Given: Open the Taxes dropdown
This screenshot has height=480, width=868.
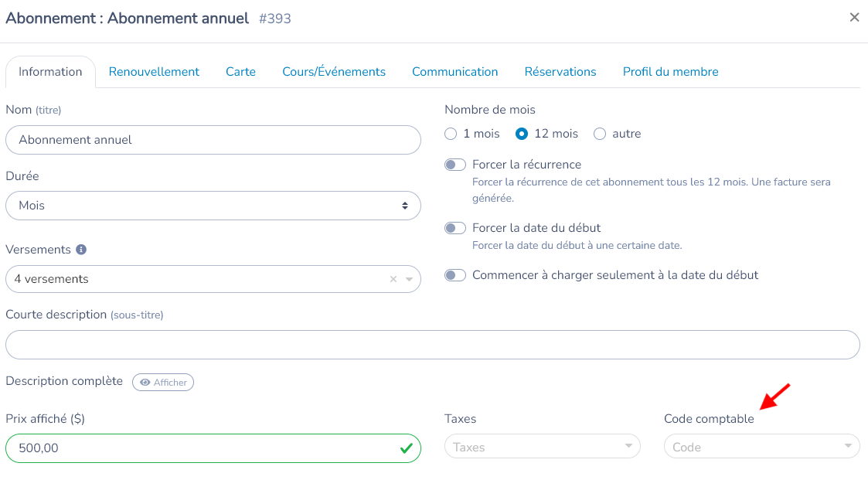Looking at the screenshot, I should (543, 447).
